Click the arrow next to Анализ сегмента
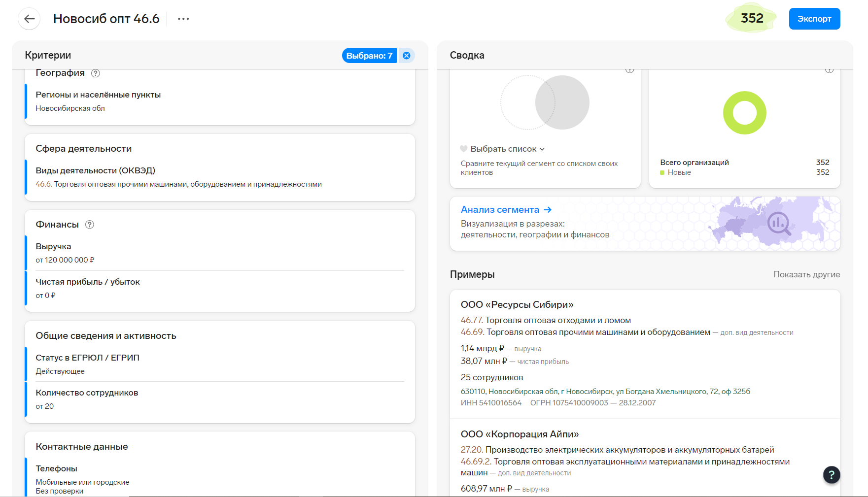Screen dimensions: 868x497 pos(548,210)
